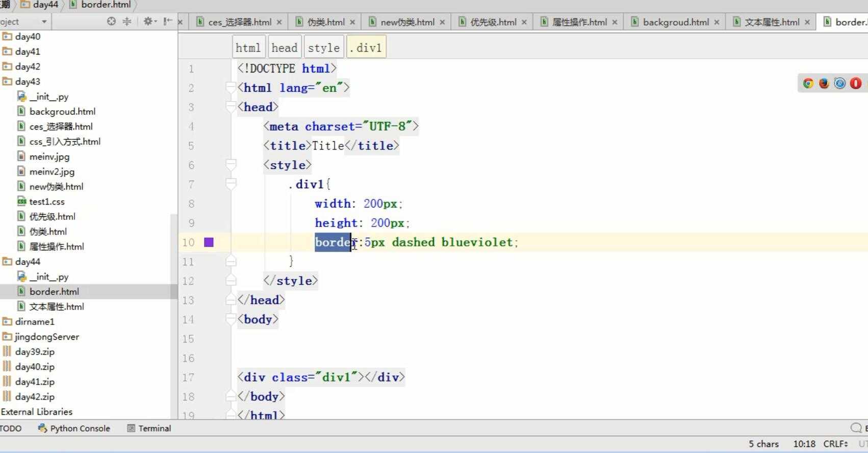Open backgroud.html in project tree
Image resolution: width=868 pixels, height=453 pixels.
pyautogui.click(x=62, y=112)
